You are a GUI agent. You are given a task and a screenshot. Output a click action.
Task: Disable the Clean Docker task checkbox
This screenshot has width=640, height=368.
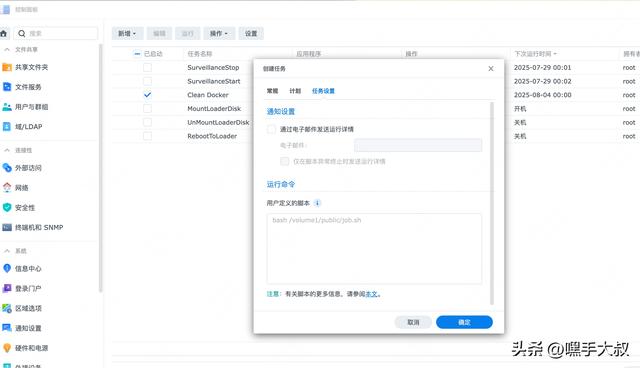pos(147,95)
